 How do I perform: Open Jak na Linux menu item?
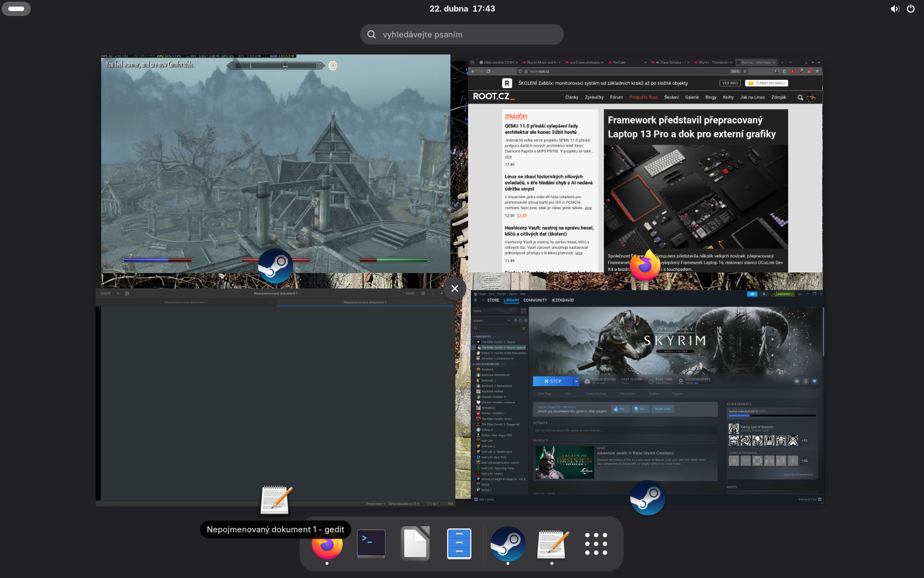[x=752, y=97]
